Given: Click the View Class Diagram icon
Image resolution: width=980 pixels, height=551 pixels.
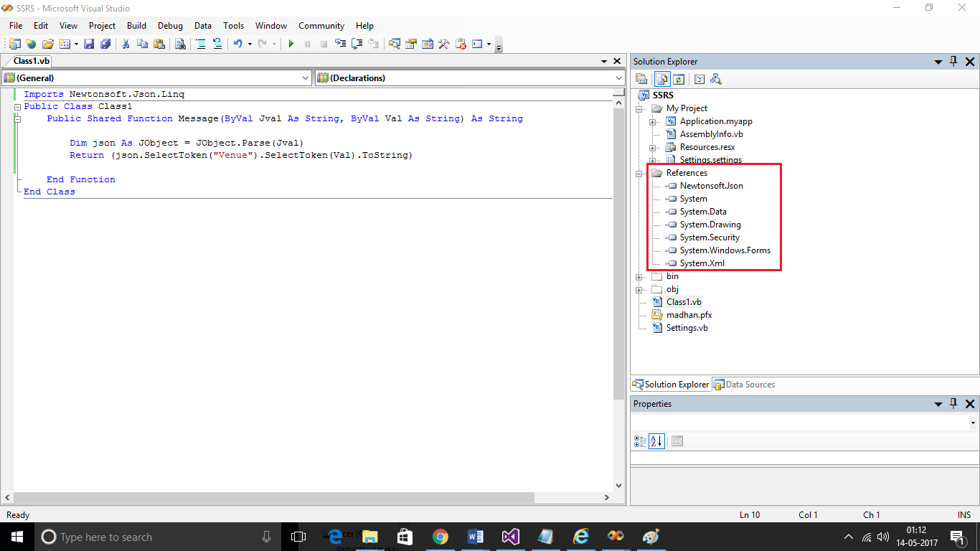Looking at the screenshot, I should pos(715,79).
